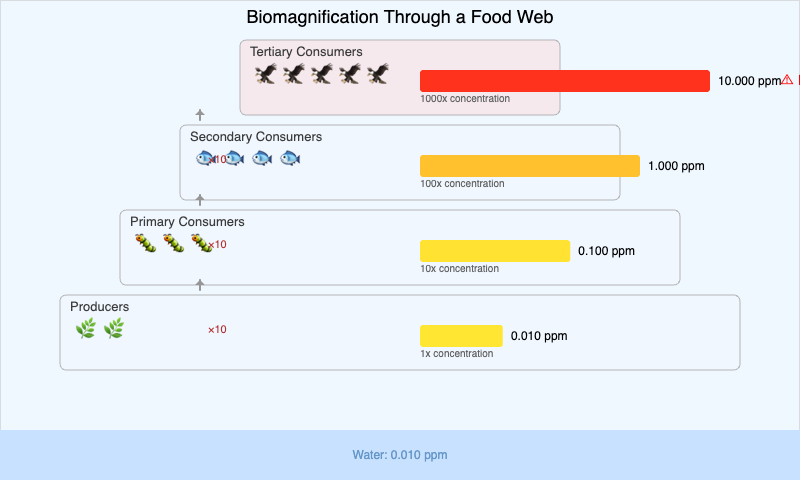Click the first plant icon in Producers
The height and width of the screenshot is (482, 800).
click(85, 328)
